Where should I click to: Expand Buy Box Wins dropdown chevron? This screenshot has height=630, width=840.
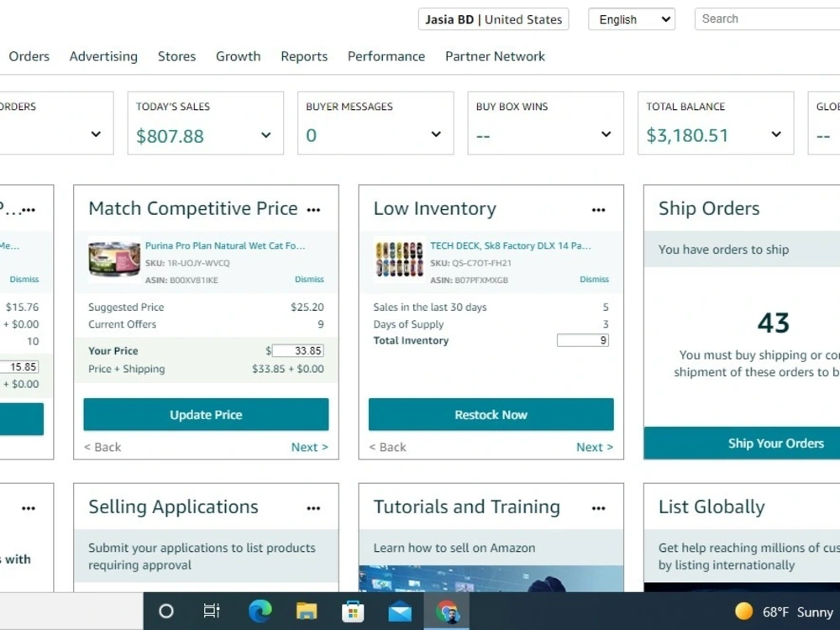pyautogui.click(x=606, y=134)
